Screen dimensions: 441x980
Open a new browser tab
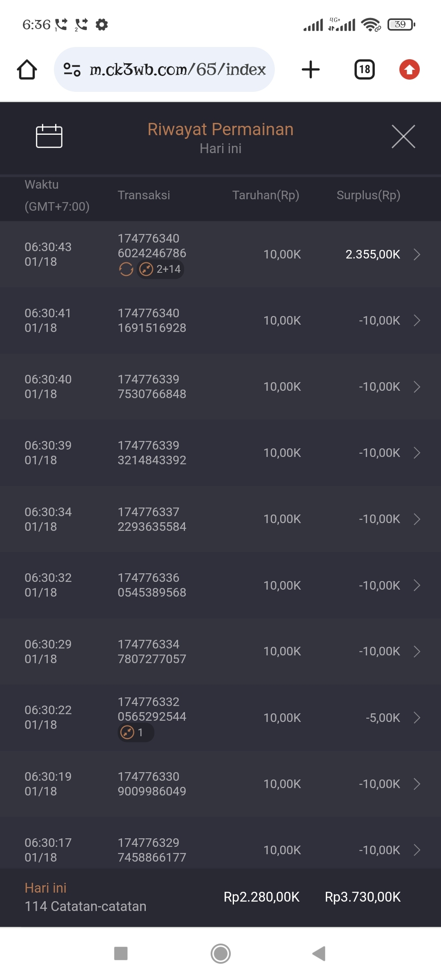(311, 69)
